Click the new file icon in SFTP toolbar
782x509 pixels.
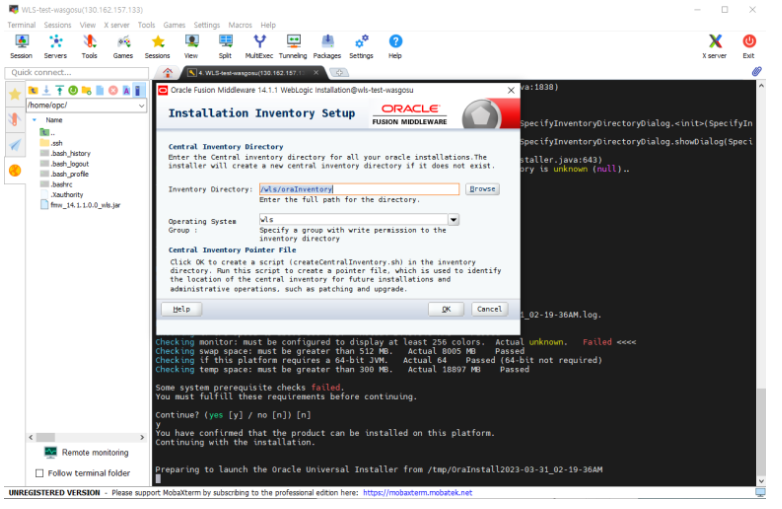[x=100, y=90]
